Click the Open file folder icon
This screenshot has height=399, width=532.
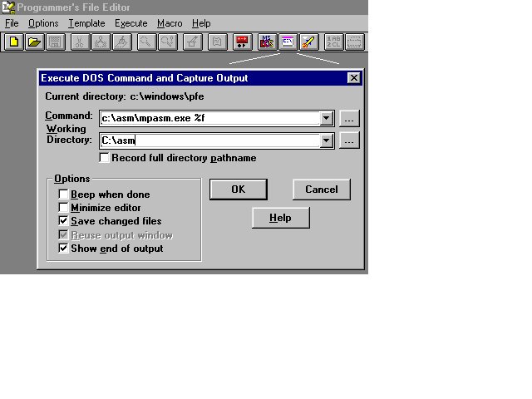click(x=34, y=42)
